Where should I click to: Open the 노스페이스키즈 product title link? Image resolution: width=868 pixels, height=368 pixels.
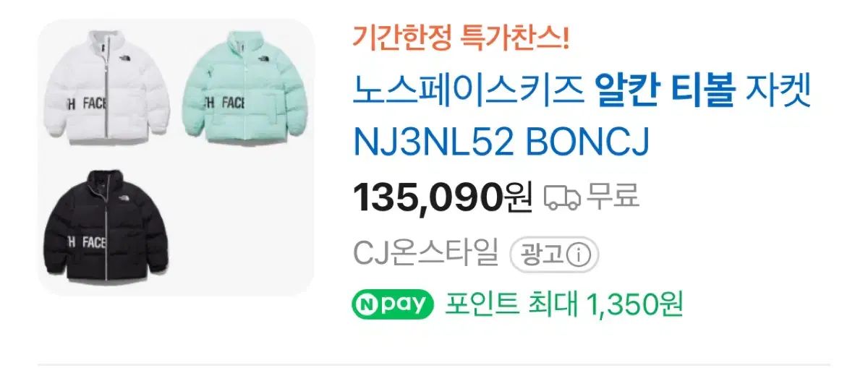click(x=583, y=117)
